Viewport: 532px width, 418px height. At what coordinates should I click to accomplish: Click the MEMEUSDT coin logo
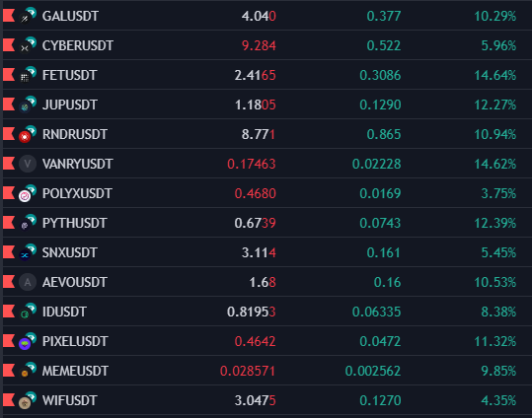(x=28, y=371)
